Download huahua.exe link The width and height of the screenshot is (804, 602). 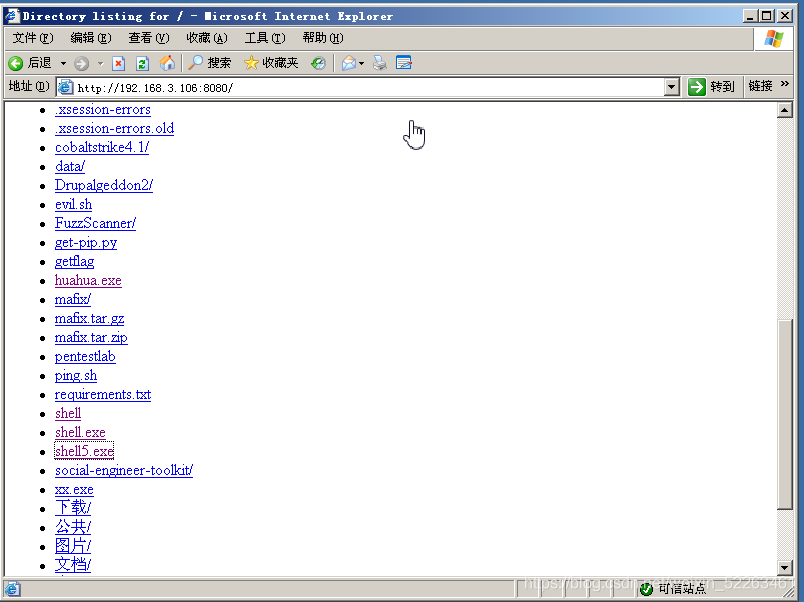pyautogui.click(x=88, y=280)
